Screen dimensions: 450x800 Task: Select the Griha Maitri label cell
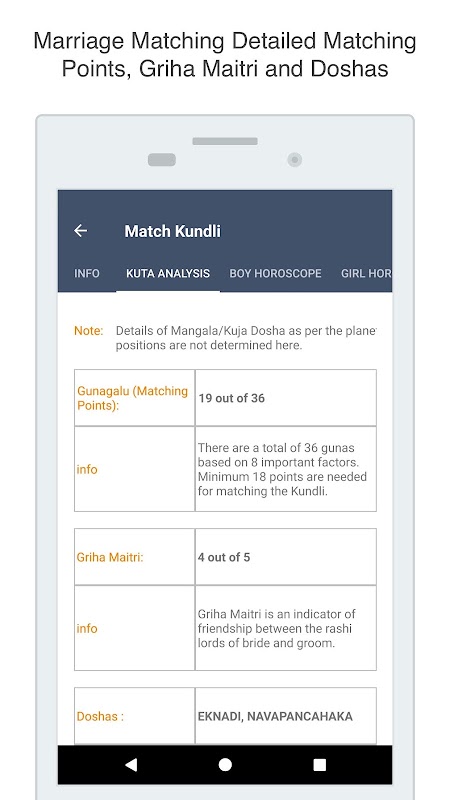click(x=135, y=557)
